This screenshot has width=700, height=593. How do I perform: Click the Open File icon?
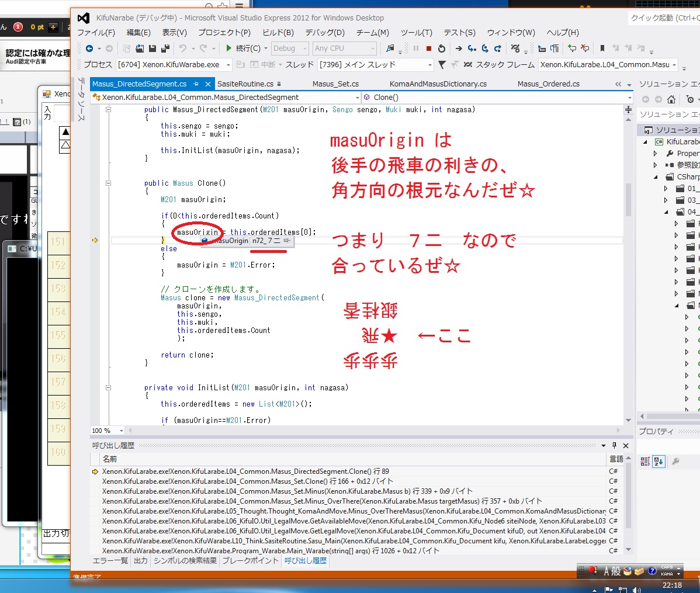140,48
